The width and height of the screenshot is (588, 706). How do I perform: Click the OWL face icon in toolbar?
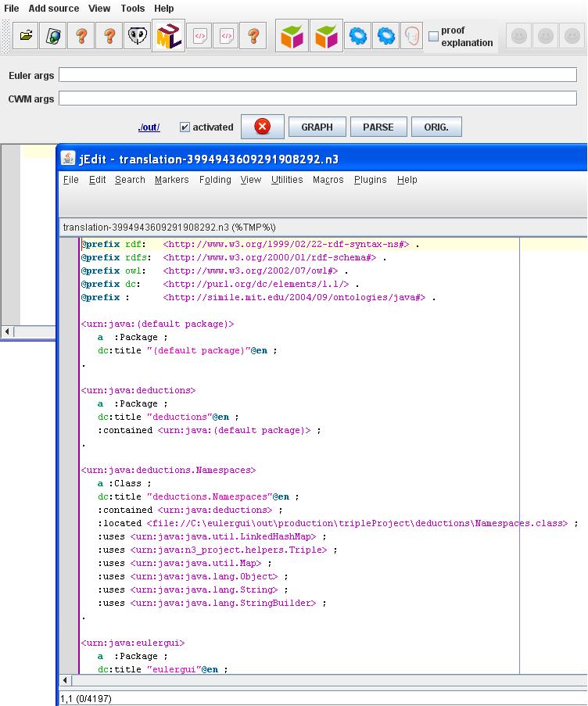pyautogui.click(x=138, y=36)
